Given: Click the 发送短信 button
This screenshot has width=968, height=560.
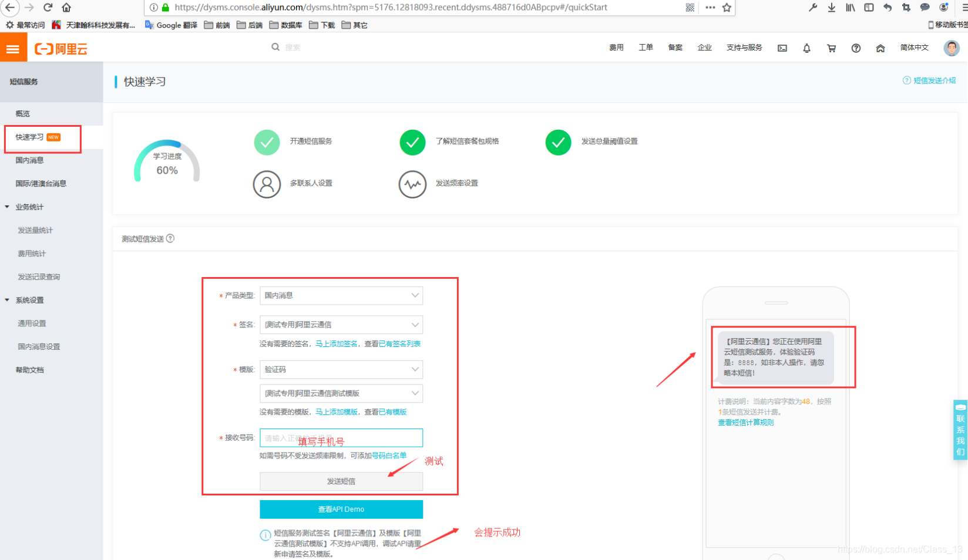Looking at the screenshot, I should click(x=341, y=481).
